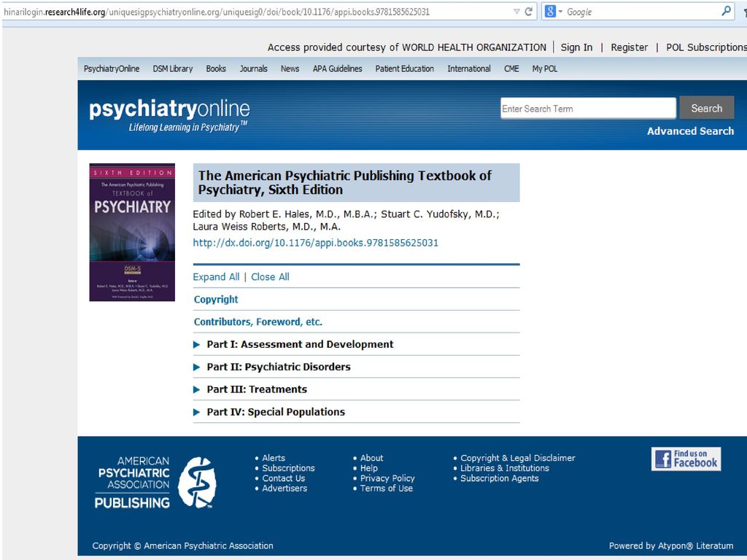This screenshot has height=560, width=747.
Task: Select International in navigation bar
Action: tap(469, 69)
